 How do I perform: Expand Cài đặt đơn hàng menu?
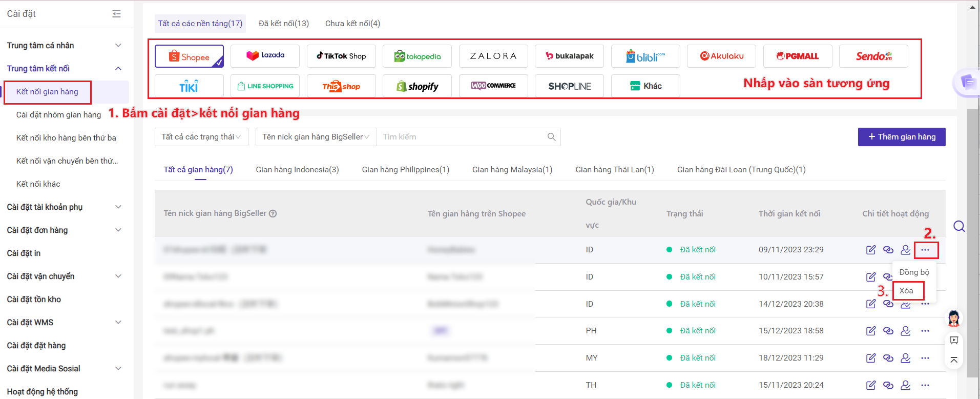(x=118, y=230)
